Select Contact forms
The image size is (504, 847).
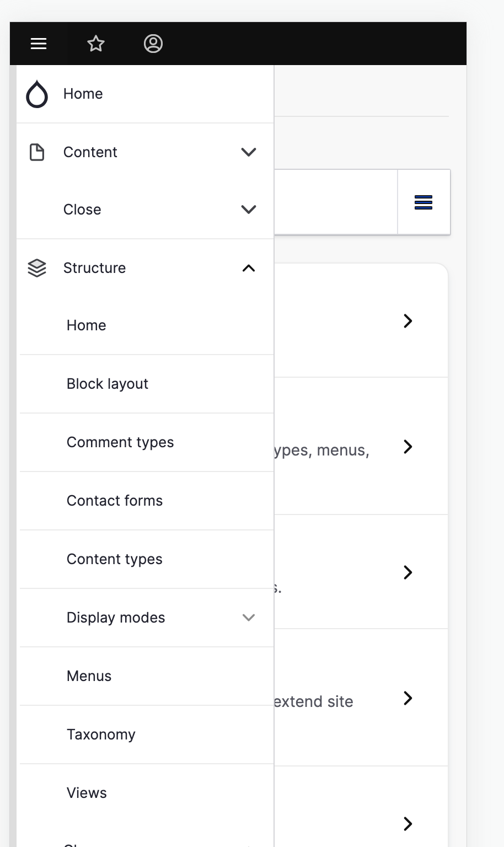point(114,501)
